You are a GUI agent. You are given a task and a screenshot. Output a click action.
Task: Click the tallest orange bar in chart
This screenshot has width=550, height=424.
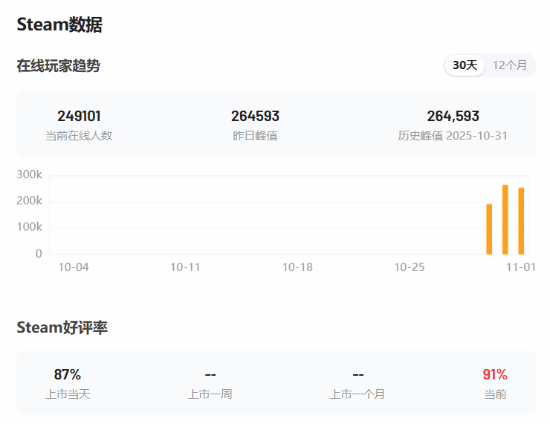point(505,220)
